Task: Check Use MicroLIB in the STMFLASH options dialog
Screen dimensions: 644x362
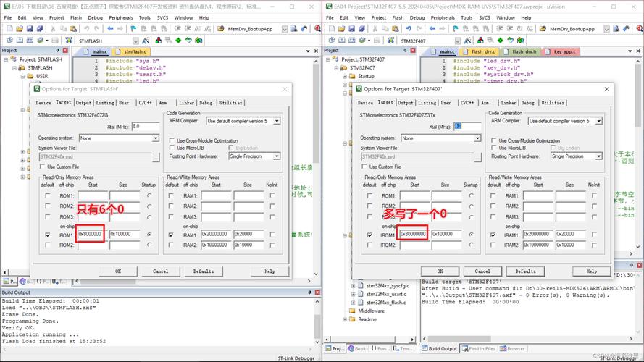Action: (x=172, y=148)
